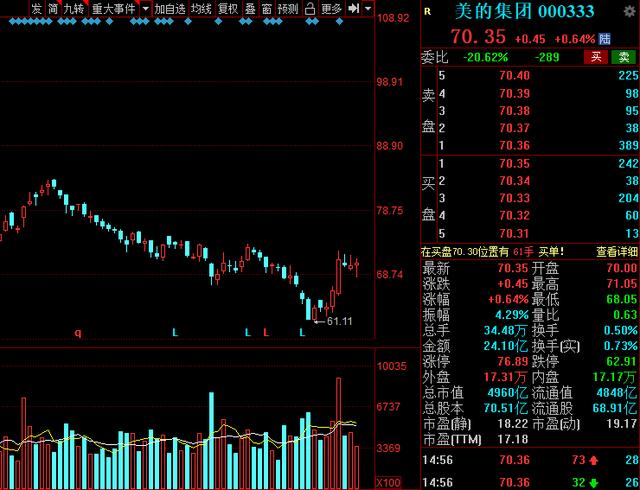Open the dropdown after the jump-to-end arrow
The width and height of the screenshot is (640, 490).
coord(368,9)
